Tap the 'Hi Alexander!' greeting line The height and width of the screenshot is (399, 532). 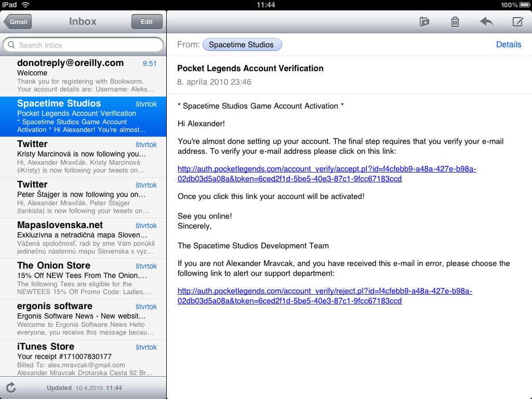tap(201, 124)
